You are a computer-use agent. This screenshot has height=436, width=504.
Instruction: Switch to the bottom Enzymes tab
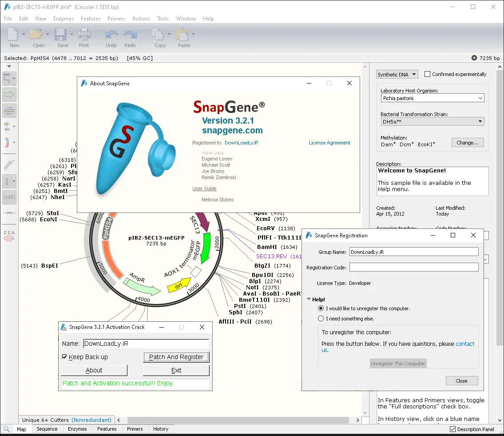click(x=77, y=429)
